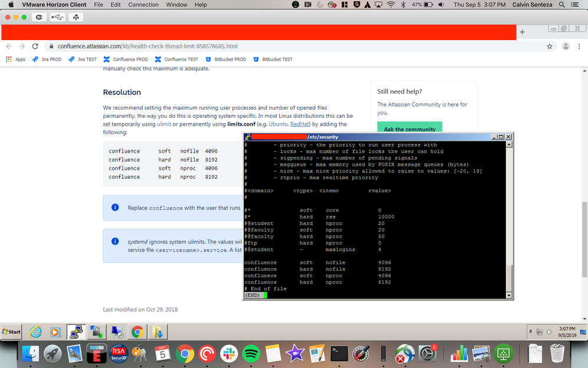
Task: Open the Apple menu
Action: 11,5
